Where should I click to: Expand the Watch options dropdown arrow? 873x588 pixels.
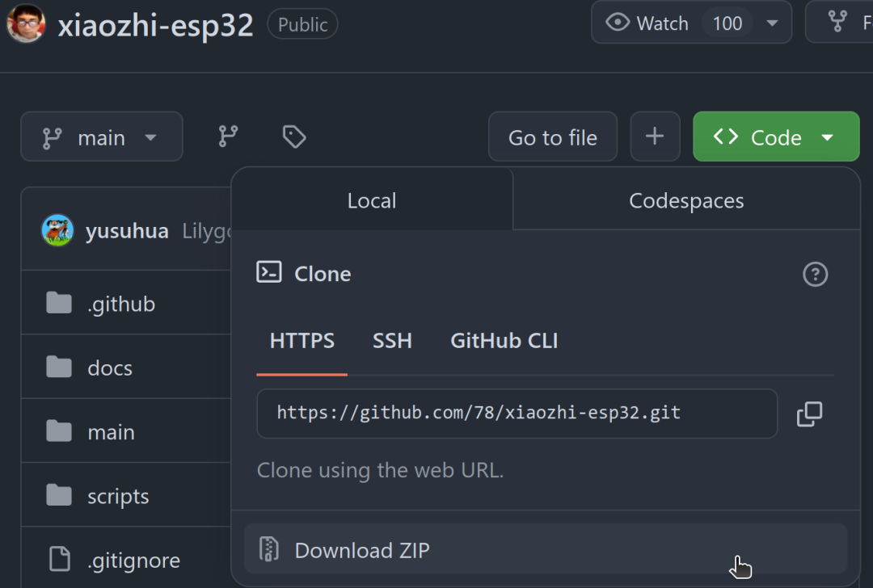click(x=772, y=23)
